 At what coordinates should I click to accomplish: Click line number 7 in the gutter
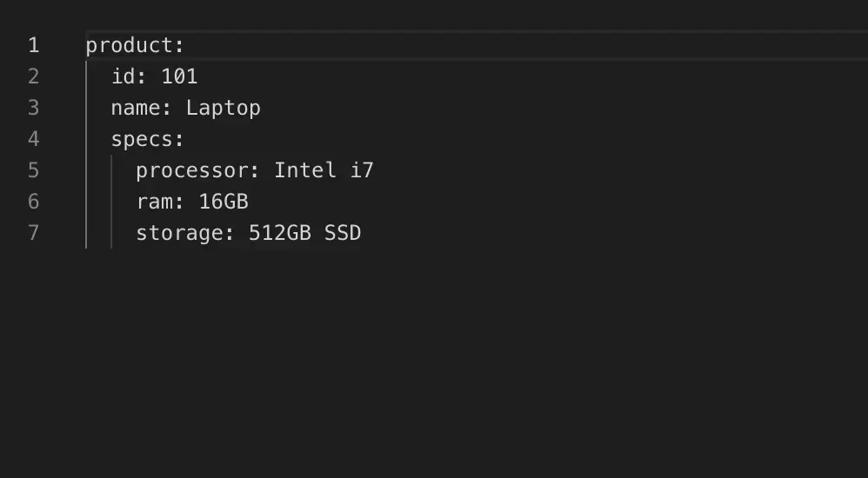point(33,233)
